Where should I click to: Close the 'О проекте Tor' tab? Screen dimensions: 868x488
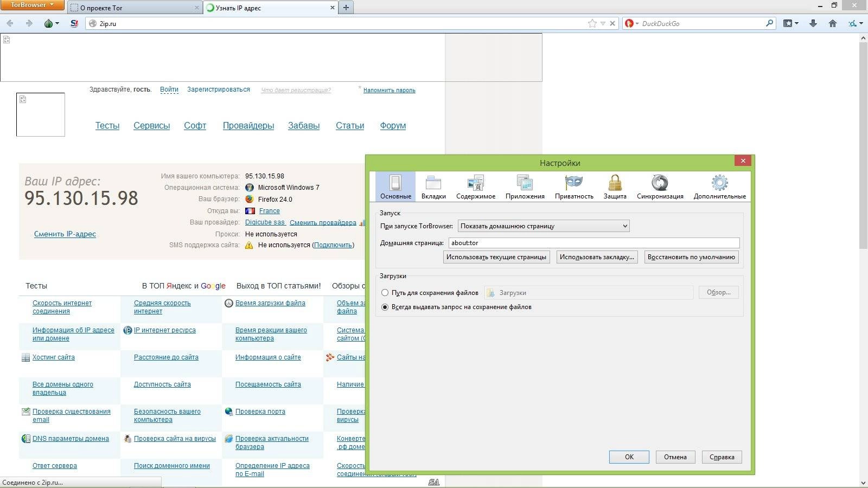click(x=197, y=8)
